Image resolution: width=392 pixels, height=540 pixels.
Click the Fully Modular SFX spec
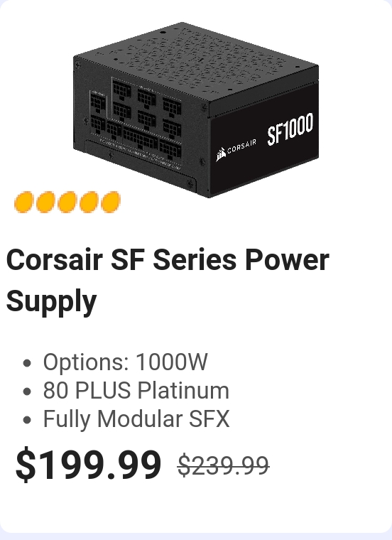pos(136,418)
